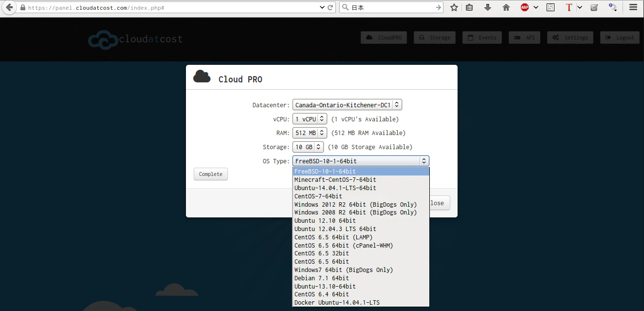Select plain CentOS 6.5 64bit option
The height and width of the screenshot is (311, 644).
coord(361,262)
